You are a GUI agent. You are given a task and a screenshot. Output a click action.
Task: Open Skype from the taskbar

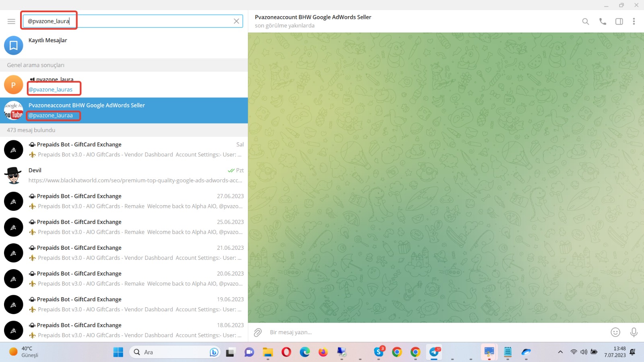click(x=379, y=352)
